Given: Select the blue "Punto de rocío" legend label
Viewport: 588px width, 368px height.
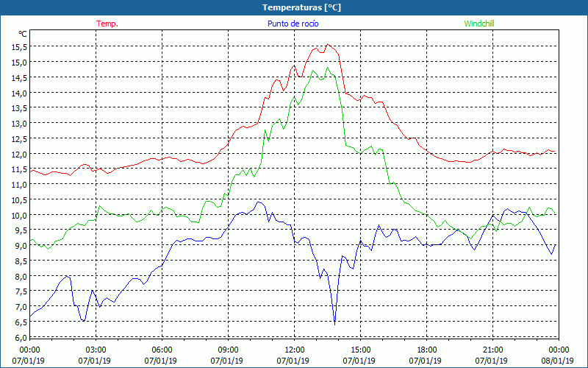Looking at the screenshot, I should point(293,24).
